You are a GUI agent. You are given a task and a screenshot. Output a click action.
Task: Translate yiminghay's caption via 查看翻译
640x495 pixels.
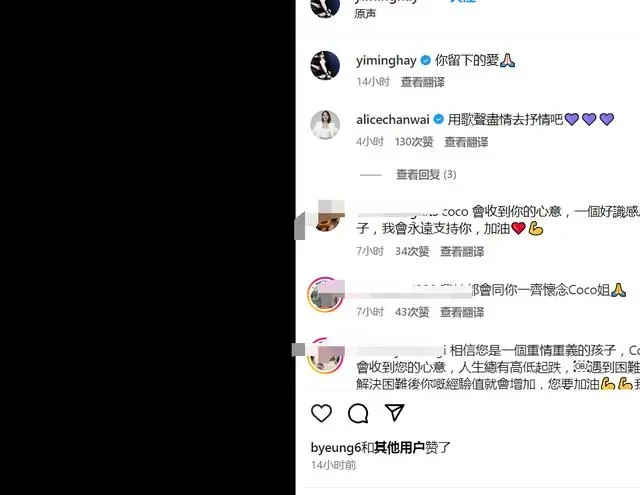(422, 82)
